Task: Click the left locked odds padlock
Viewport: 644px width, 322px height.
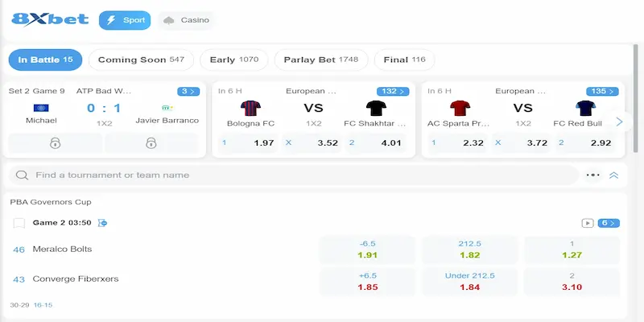Action: 56,143
